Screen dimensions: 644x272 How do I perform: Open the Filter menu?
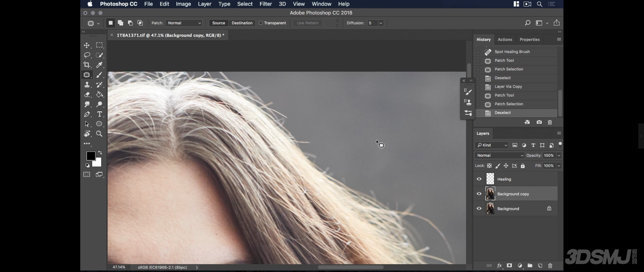[x=266, y=4]
